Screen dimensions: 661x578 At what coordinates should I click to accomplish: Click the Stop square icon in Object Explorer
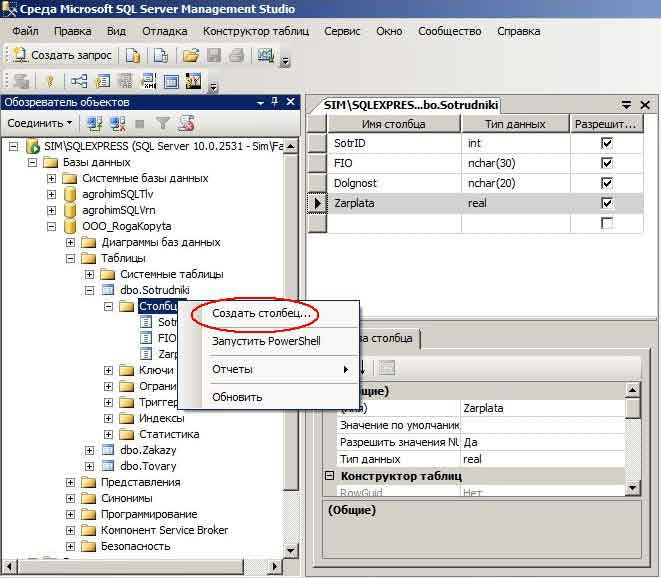140,124
